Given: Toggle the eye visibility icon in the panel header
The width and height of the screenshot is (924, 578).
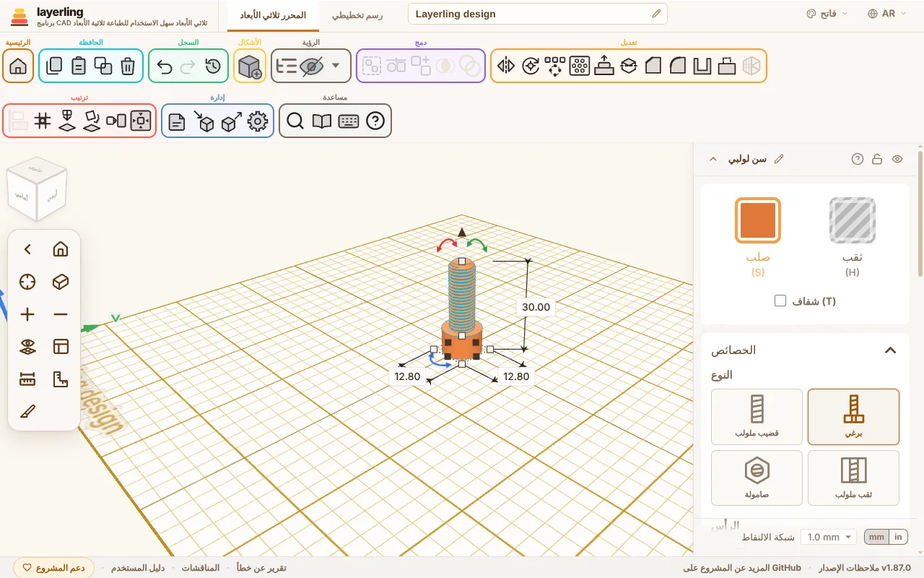Looking at the screenshot, I should click(897, 159).
